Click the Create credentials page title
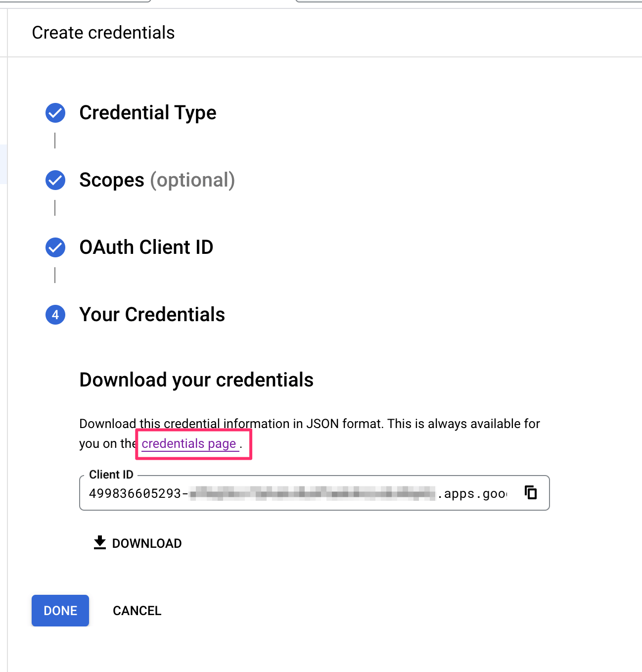Image resolution: width=642 pixels, height=672 pixels. point(103,33)
